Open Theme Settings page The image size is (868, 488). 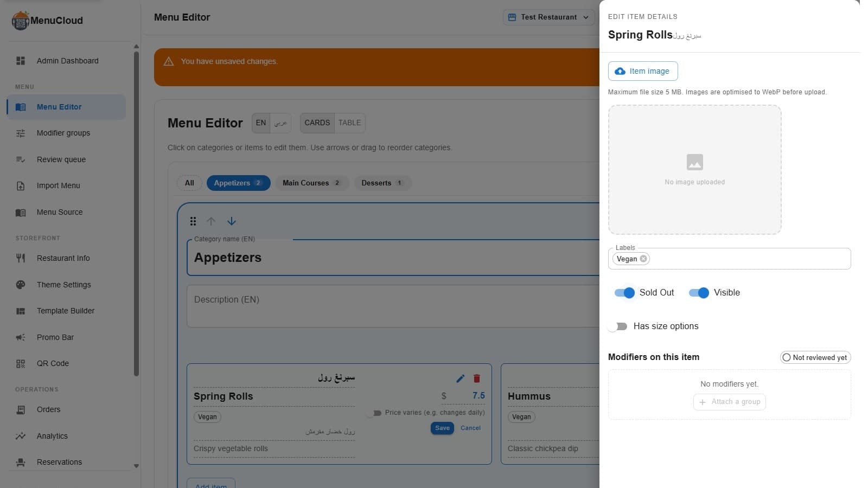point(66,285)
